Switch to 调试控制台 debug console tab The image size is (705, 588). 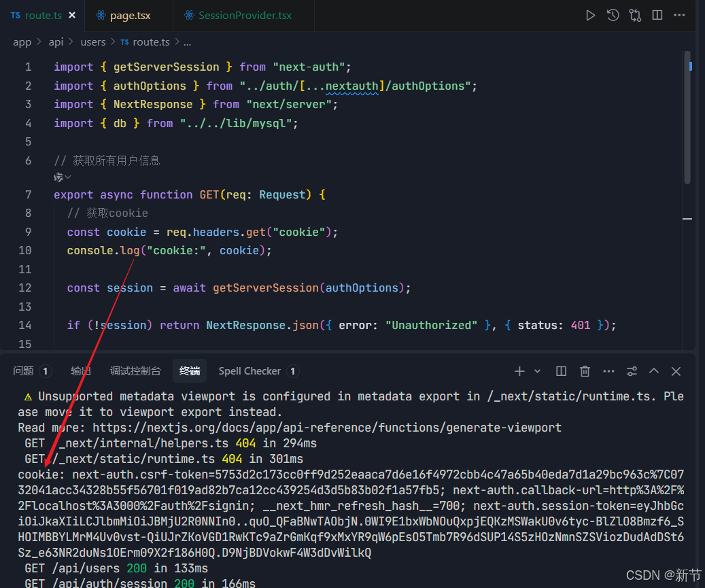tap(135, 371)
